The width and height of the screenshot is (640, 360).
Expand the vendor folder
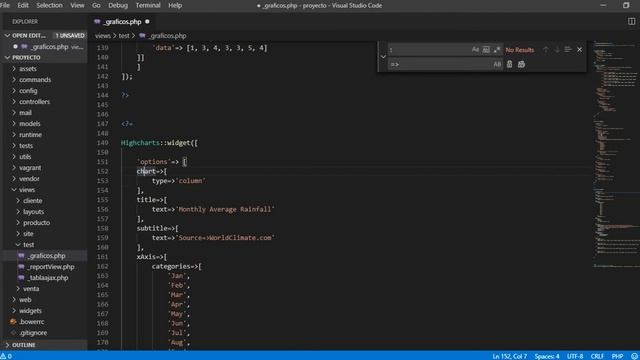(29, 179)
